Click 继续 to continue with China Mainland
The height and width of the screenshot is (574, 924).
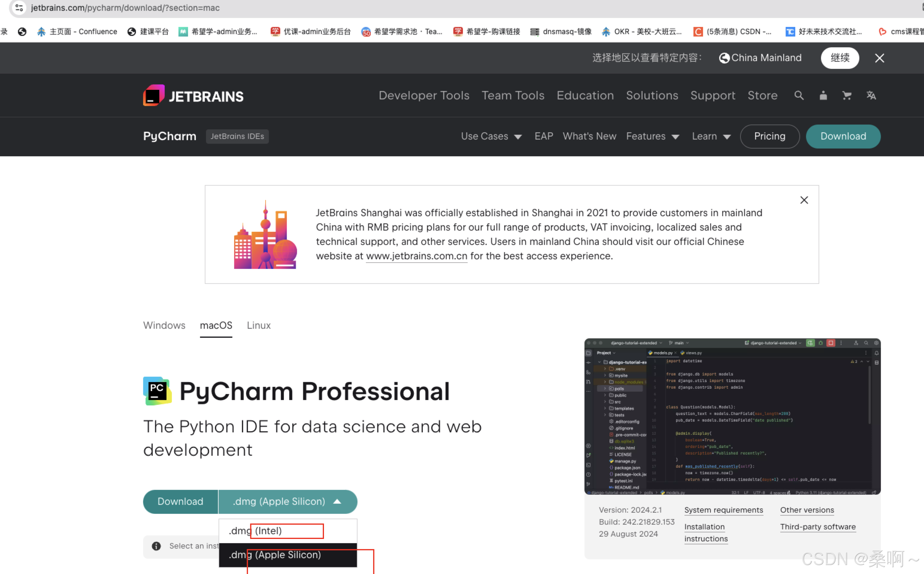pyautogui.click(x=840, y=58)
